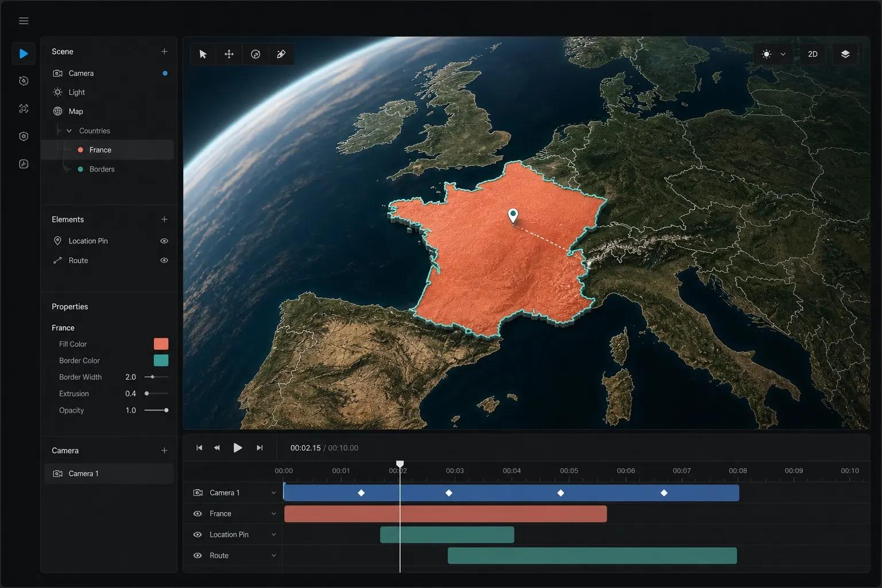
Task: Collapse the Countries group
Action: tap(69, 131)
